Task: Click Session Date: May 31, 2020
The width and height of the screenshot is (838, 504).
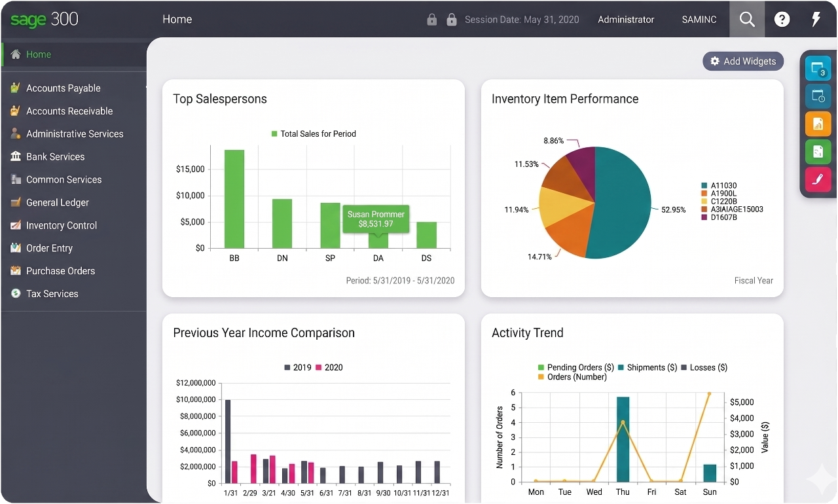Action: click(x=522, y=20)
